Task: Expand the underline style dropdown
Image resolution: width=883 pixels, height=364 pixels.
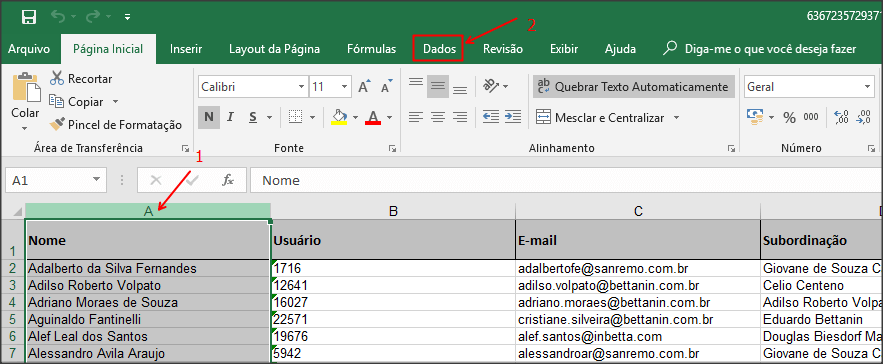Action: [x=269, y=118]
